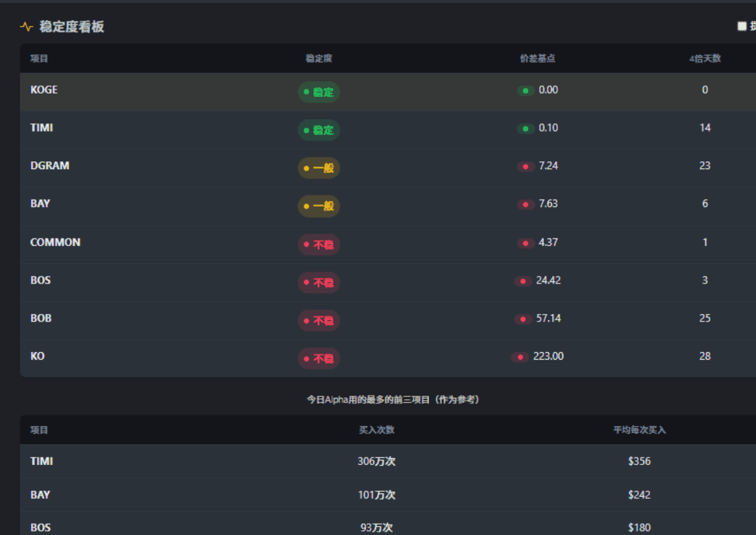
Task: Click the 不稳 badge in the KO row
Action: coord(319,358)
